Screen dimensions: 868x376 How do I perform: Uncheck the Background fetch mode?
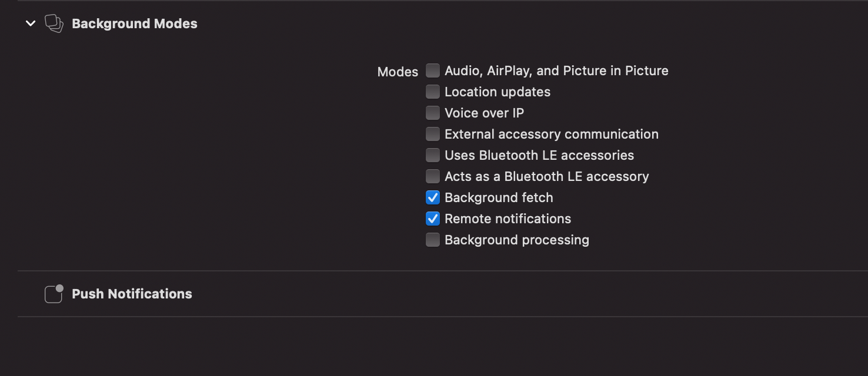click(433, 197)
